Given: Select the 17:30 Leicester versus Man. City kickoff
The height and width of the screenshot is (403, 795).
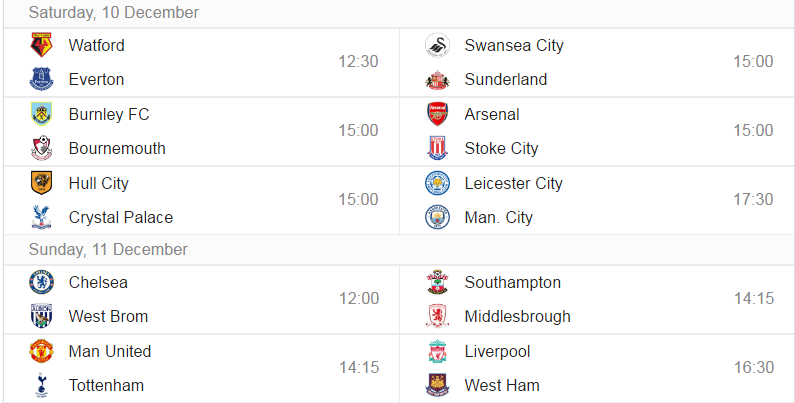Looking at the screenshot, I should click(753, 199).
